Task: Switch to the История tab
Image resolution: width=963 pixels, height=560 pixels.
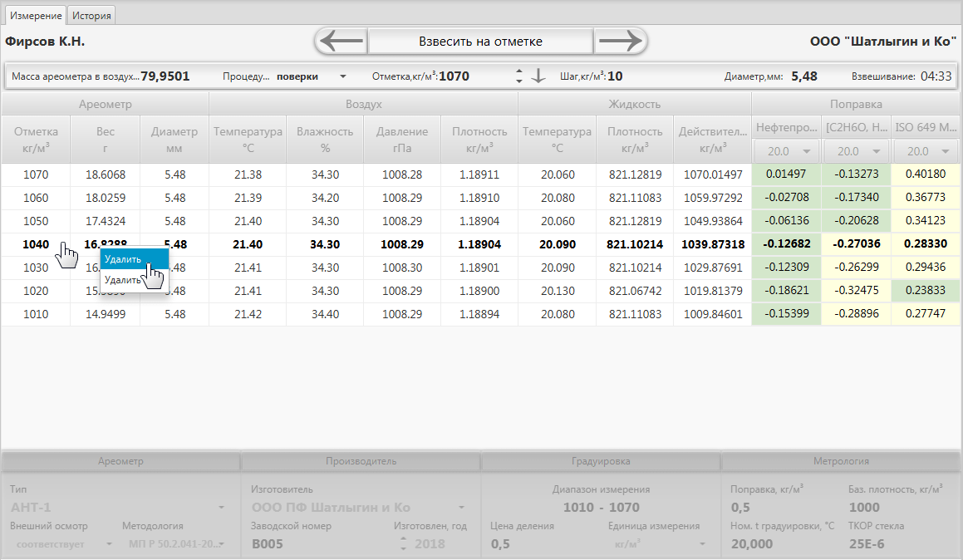Action: (91, 16)
